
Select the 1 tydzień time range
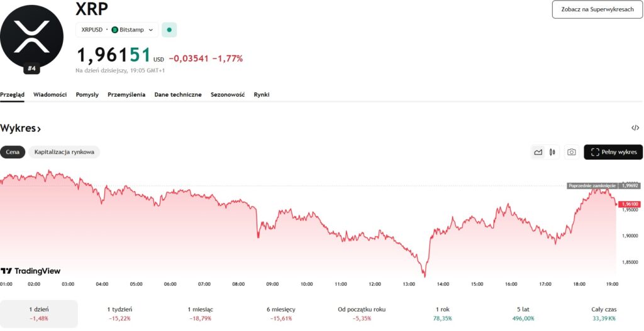(x=119, y=313)
